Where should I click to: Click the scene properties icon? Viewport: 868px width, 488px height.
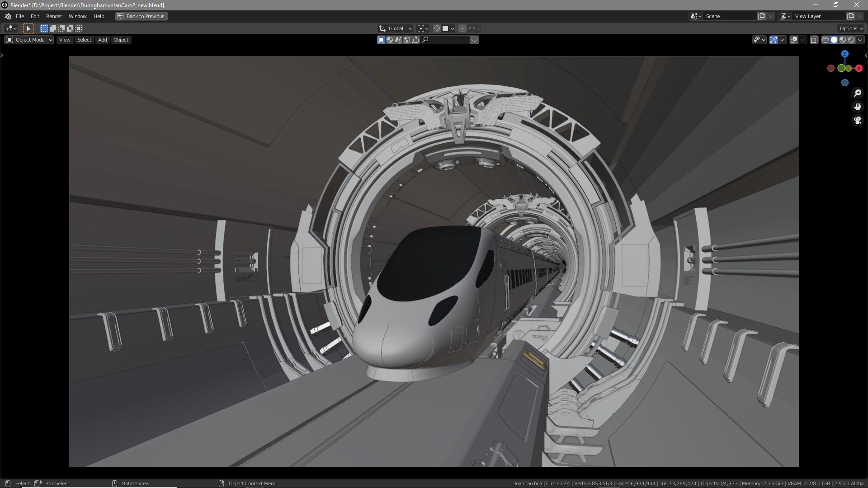[398, 40]
